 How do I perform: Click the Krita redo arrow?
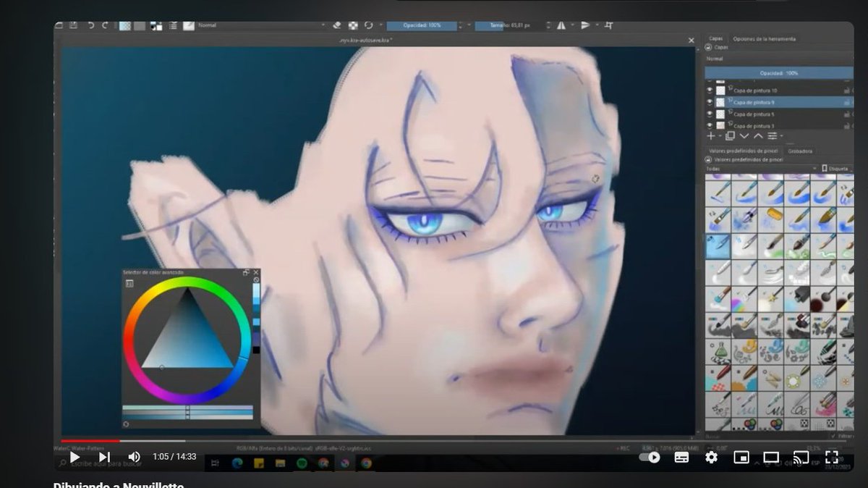click(x=105, y=25)
